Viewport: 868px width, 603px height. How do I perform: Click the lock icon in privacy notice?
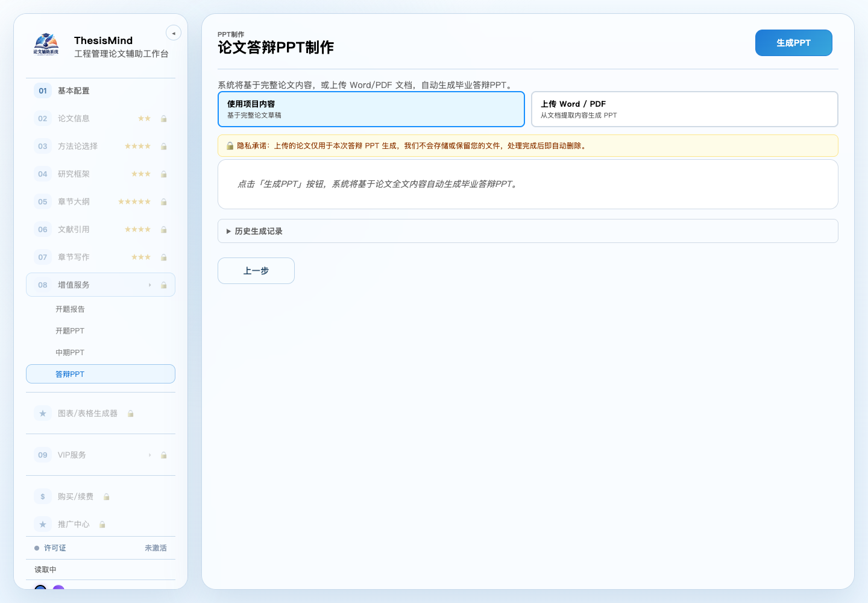[x=230, y=146]
